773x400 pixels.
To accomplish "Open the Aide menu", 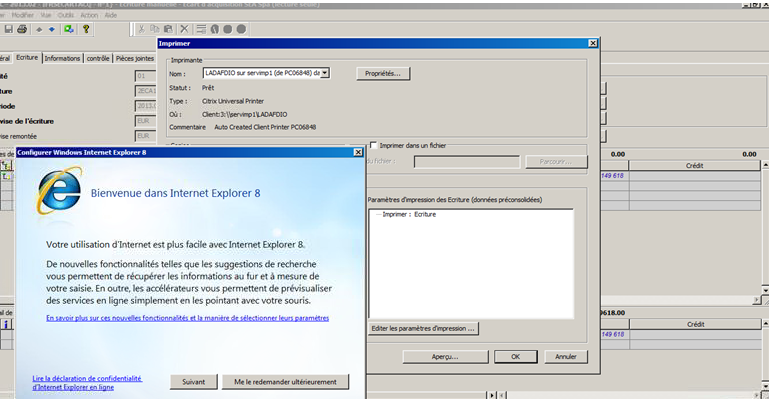I will coord(111,15).
